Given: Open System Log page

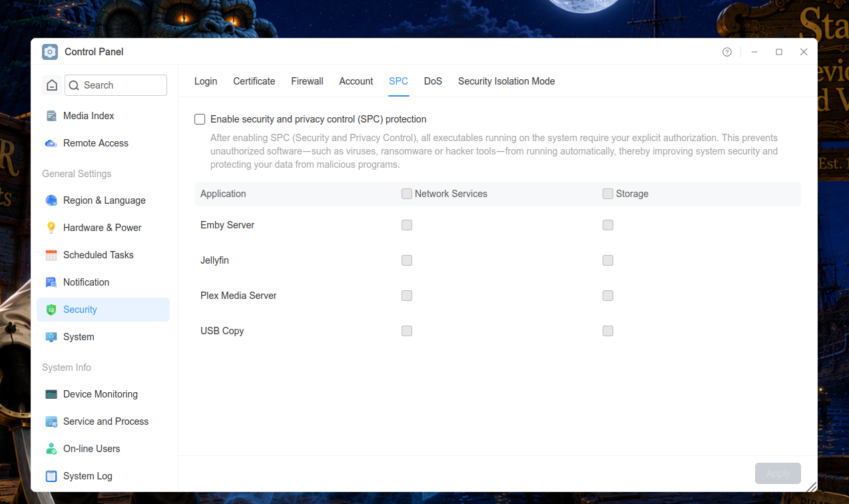Looking at the screenshot, I should pyautogui.click(x=103, y=476).
